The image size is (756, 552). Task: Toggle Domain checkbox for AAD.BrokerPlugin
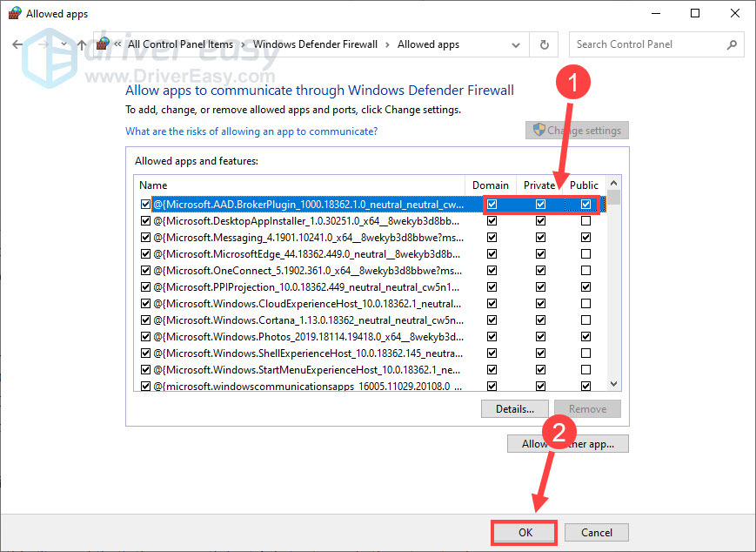[492, 205]
